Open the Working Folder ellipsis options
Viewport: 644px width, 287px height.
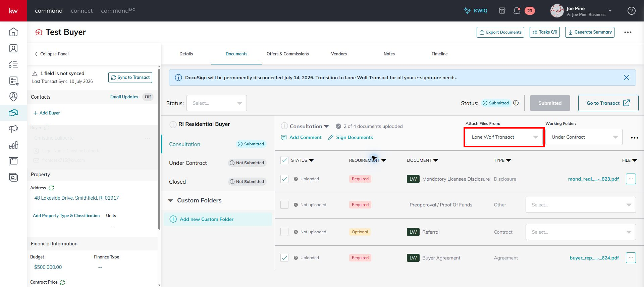point(634,138)
